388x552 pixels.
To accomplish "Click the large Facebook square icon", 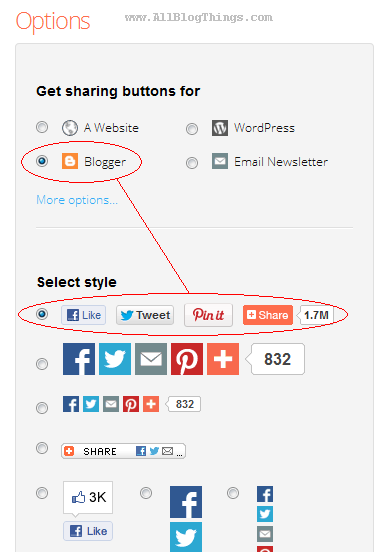I will 79,359.
